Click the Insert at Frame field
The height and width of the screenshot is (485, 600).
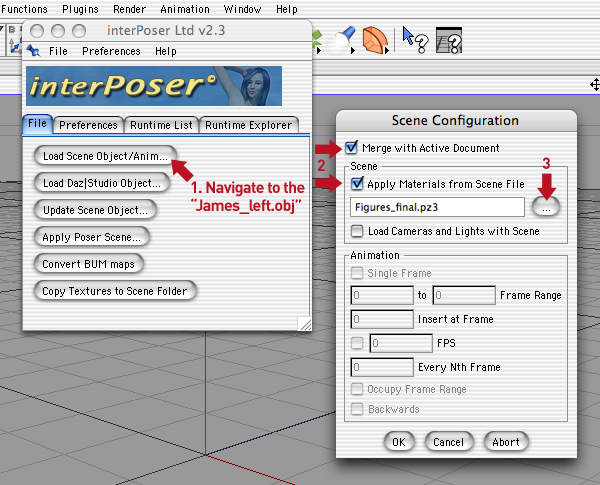coord(382,319)
